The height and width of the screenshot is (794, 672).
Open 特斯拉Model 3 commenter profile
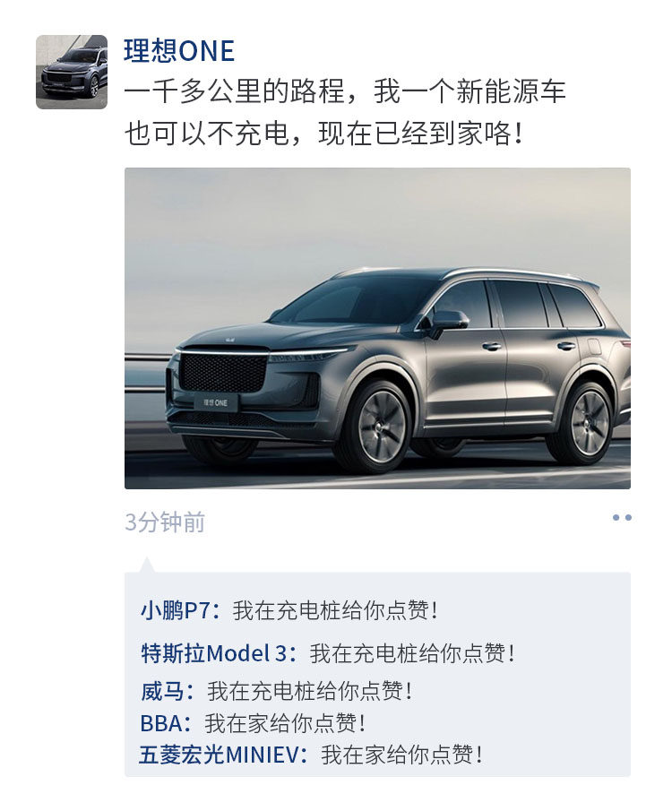click(x=219, y=653)
